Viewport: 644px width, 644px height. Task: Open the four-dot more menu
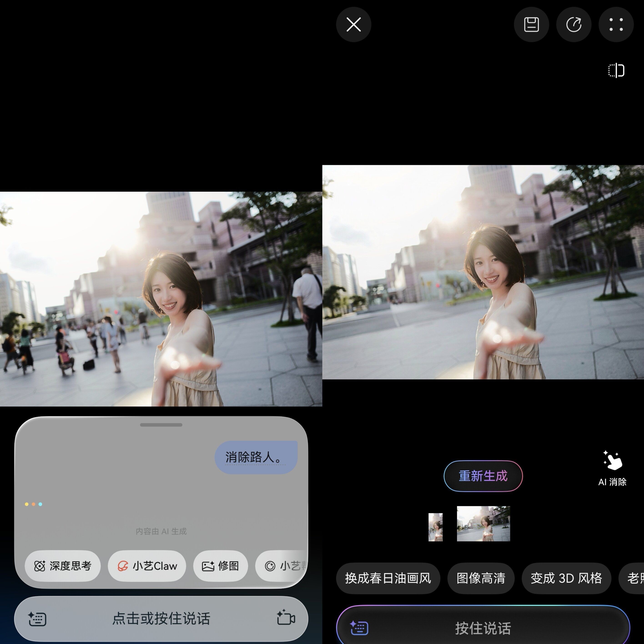616,24
